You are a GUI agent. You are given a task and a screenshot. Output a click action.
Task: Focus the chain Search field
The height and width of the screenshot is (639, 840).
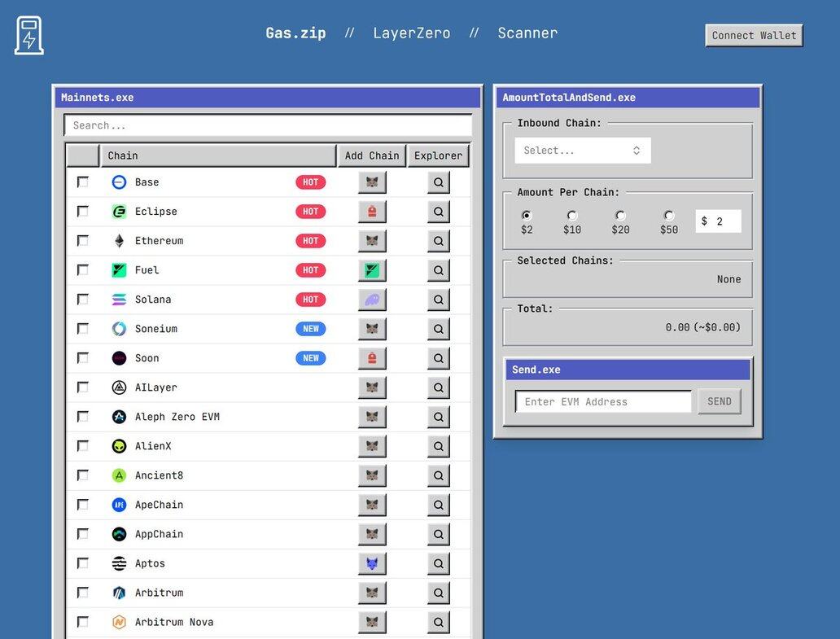pos(268,125)
